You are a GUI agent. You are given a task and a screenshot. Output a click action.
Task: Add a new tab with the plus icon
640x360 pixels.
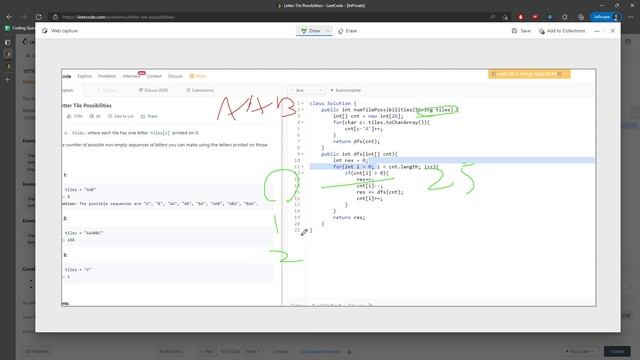point(7,79)
